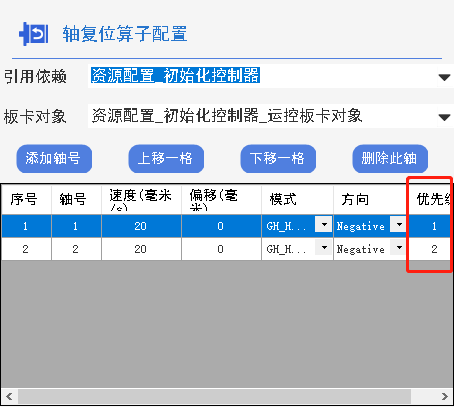Click the right arrow of horizontal scrollbar
454x407 pixels.
(445, 396)
